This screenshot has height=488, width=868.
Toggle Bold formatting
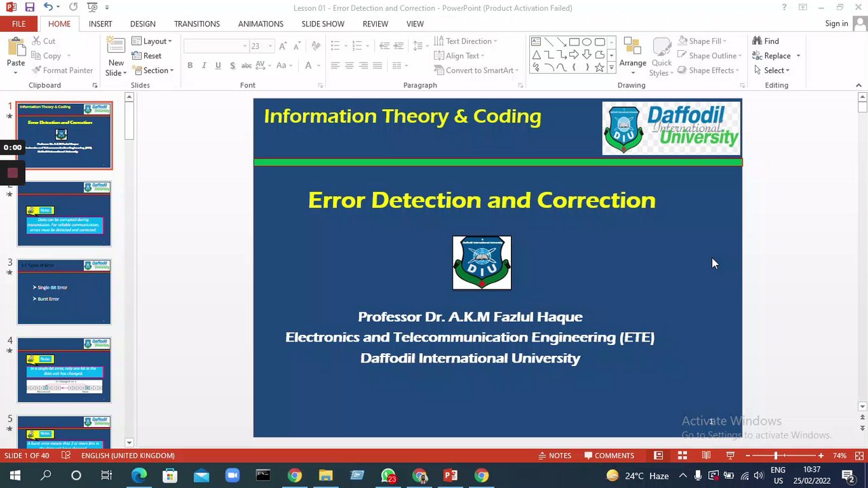pyautogui.click(x=190, y=66)
